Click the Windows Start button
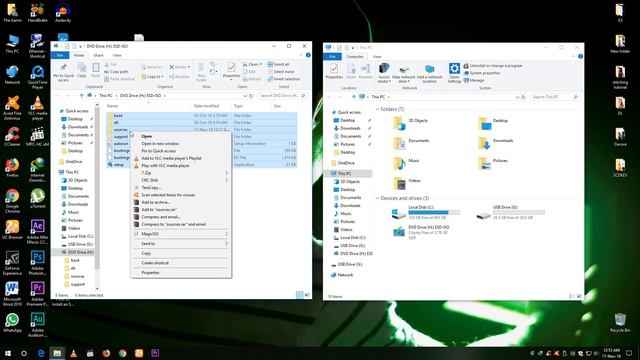This screenshot has height=360, width=640. [7, 353]
